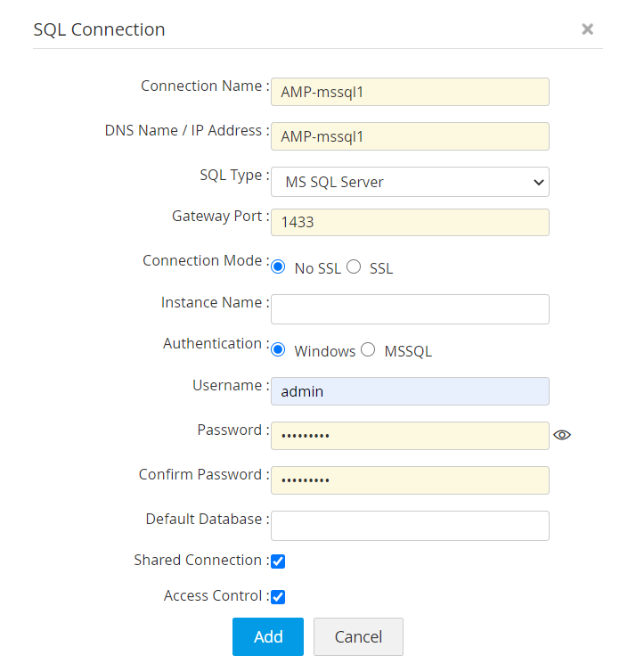Uncheck the Shared Connection checkbox
636x672 pixels.
[x=278, y=561]
